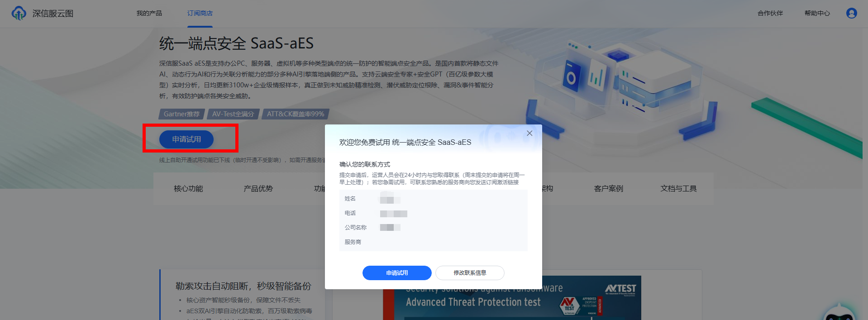This screenshot has width=868, height=320.
Task: Click the ATT&CK覆盖率99% tag
Action: point(296,114)
